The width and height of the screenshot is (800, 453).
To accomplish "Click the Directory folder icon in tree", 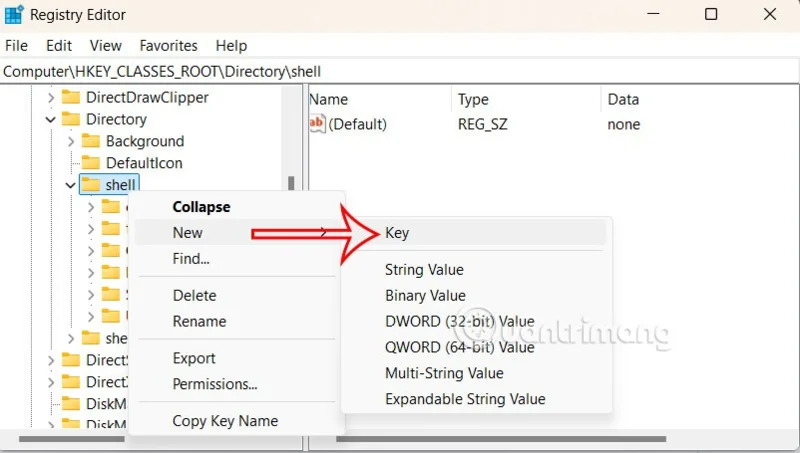I will pyautogui.click(x=70, y=120).
